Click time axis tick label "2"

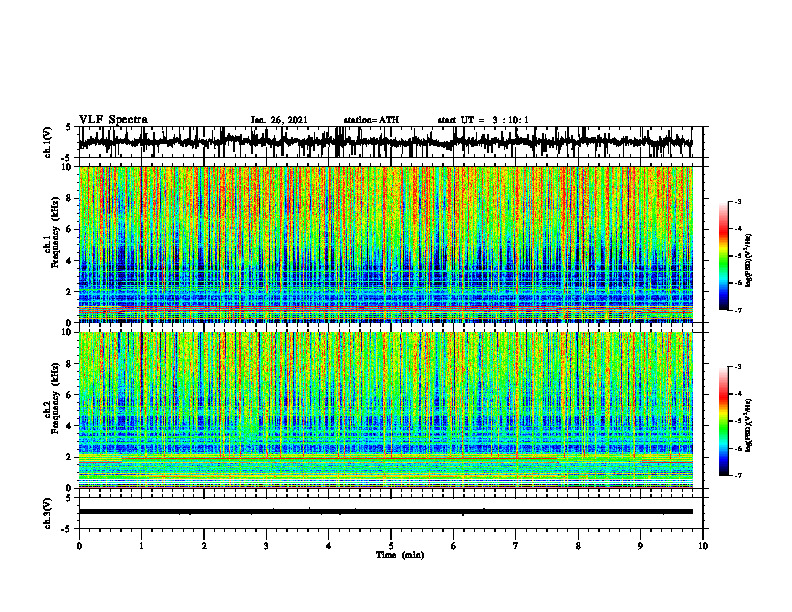tap(204, 546)
